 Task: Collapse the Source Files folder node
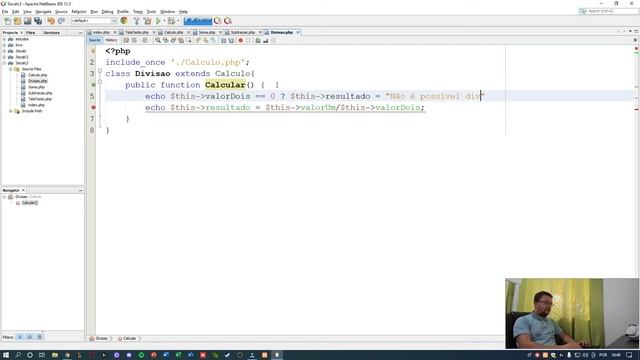(x=11, y=69)
